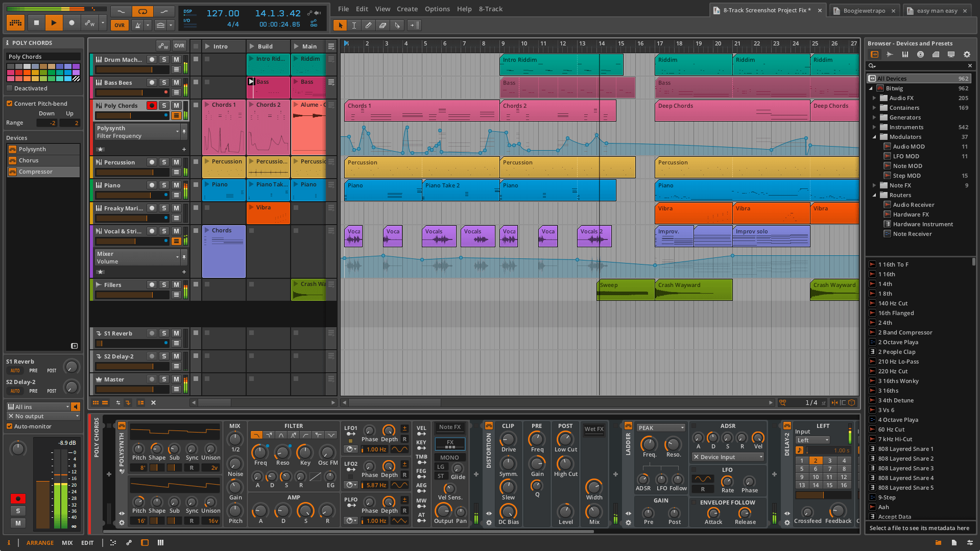Viewport: 980px width, 551px height.
Task: Switch to the Boogiewetrapo project tab
Action: click(865, 11)
